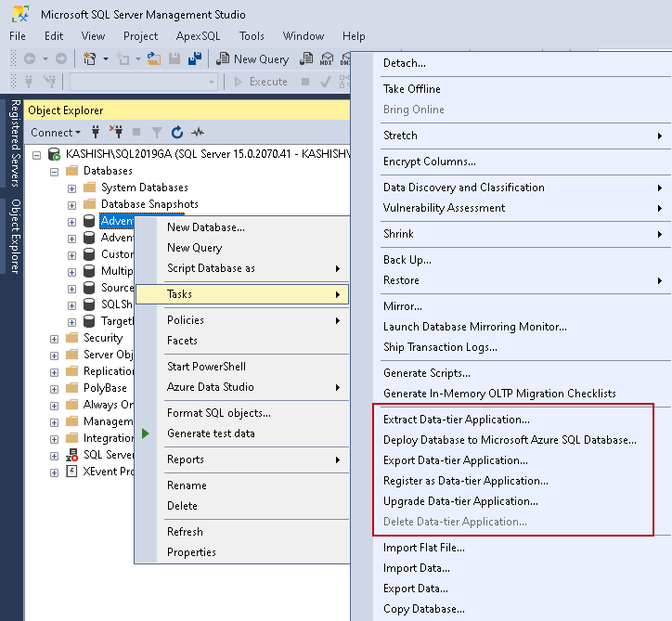Select the XEvent Profiler icon
This screenshot has width=672, height=621.
pos(71,471)
